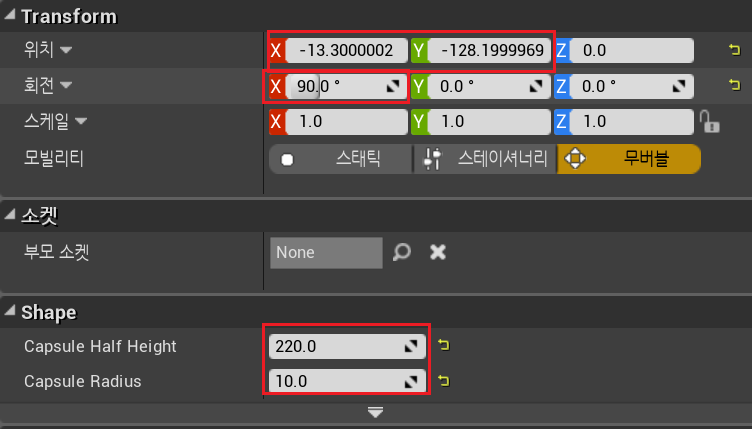Click spinner arrow in 회전 Y field

click(536, 86)
